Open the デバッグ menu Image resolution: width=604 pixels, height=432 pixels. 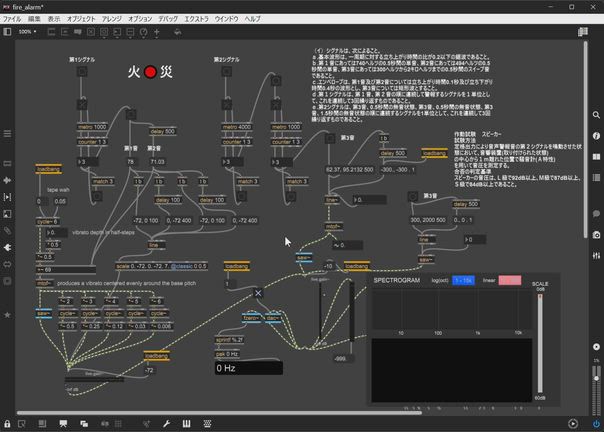pyautogui.click(x=168, y=19)
